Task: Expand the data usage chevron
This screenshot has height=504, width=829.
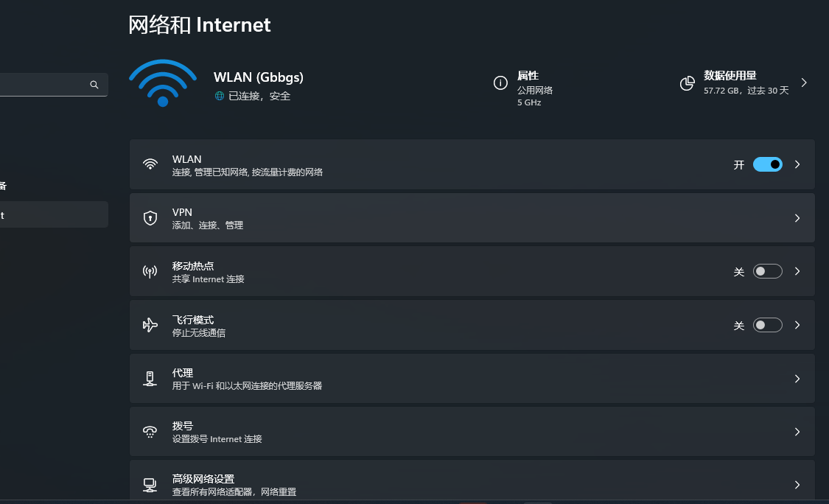Action: pos(804,83)
